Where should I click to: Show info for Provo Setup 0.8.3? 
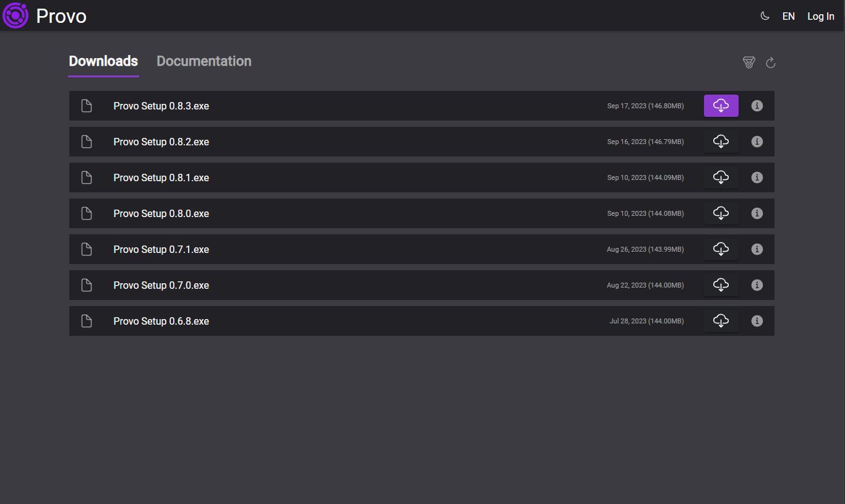[757, 106]
